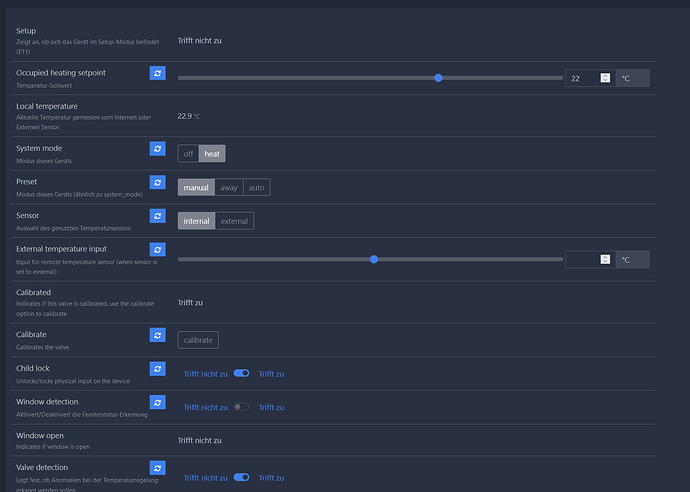Select the manual preset
The height and width of the screenshot is (492, 690).
click(x=196, y=187)
